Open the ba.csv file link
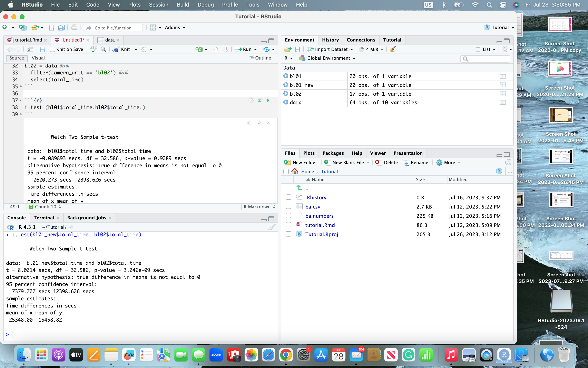Image resolution: width=588 pixels, height=368 pixels. [313, 207]
